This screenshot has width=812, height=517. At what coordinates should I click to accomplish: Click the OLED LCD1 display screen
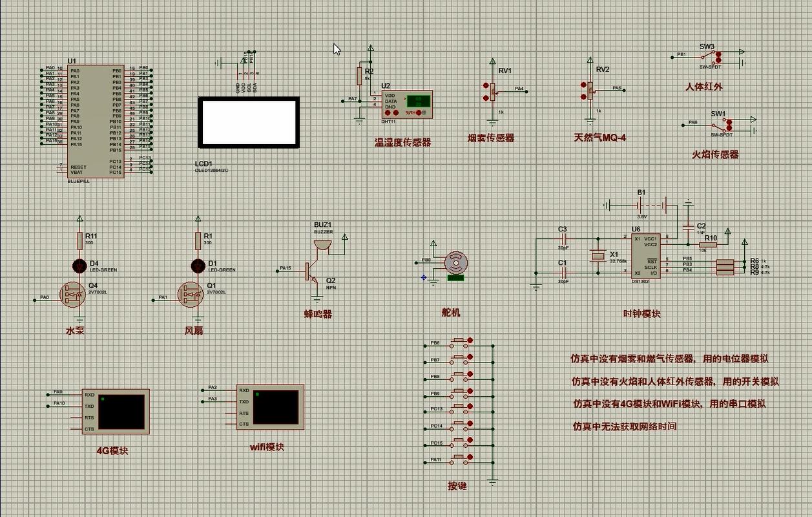click(x=249, y=122)
